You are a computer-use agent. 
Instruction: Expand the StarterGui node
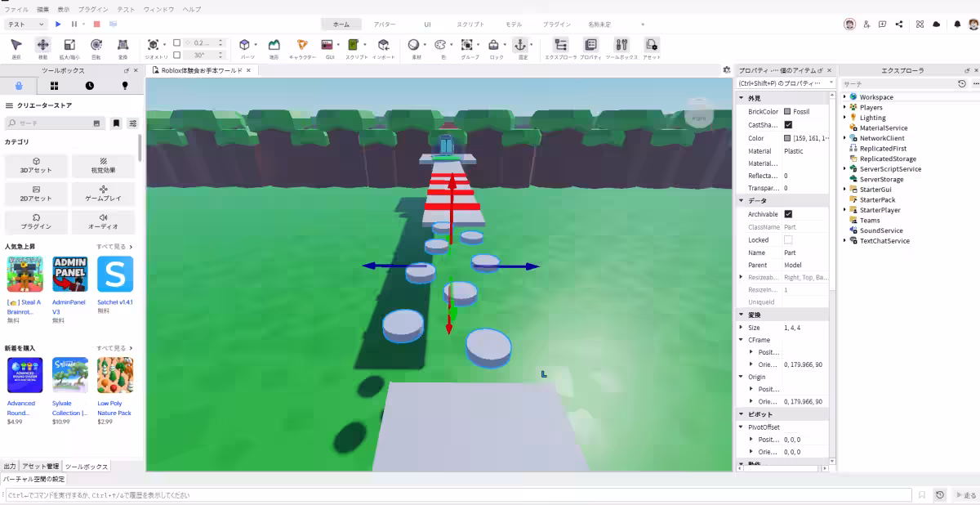click(x=845, y=190)
